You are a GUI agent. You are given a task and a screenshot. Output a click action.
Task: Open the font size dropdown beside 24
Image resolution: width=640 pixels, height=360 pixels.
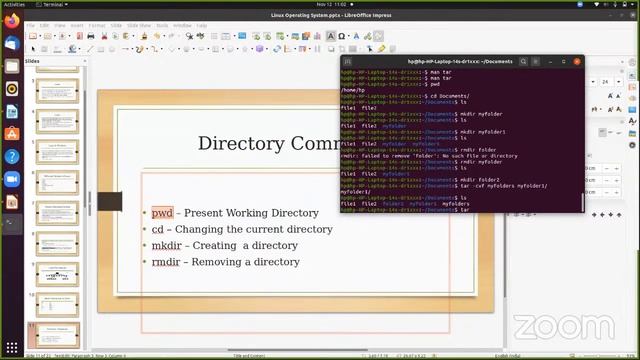coord(619,82)
